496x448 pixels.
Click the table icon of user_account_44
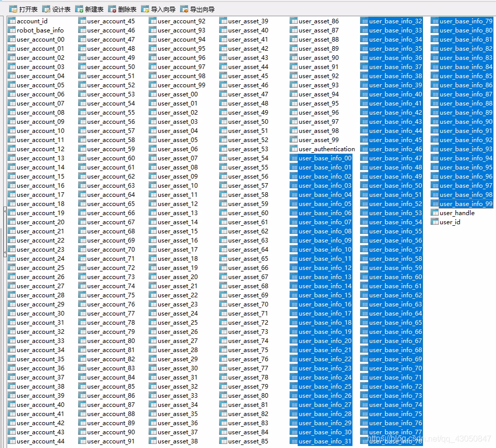(x=12, y=441)
